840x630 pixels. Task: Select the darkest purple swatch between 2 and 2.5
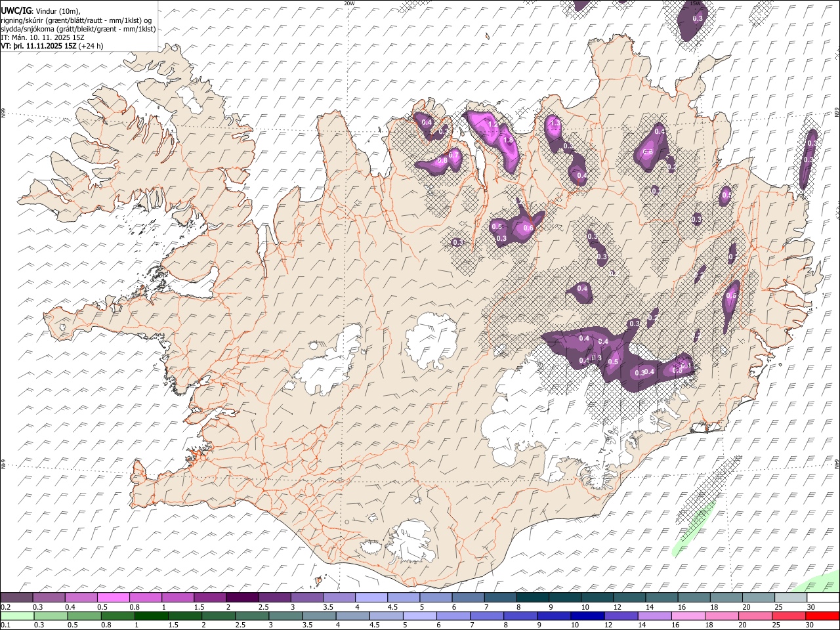241,597
